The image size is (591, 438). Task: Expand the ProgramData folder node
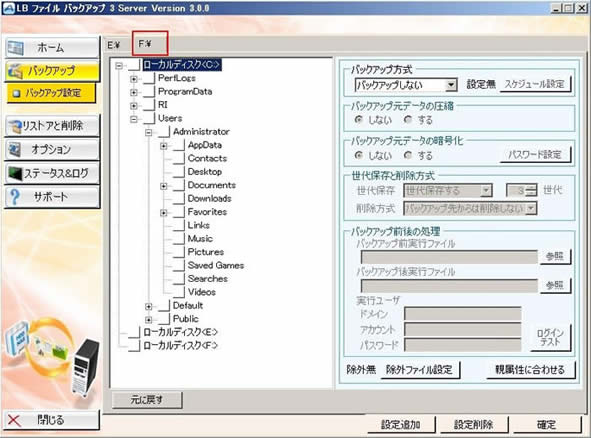pyautogui.click(x=133, y=92)
